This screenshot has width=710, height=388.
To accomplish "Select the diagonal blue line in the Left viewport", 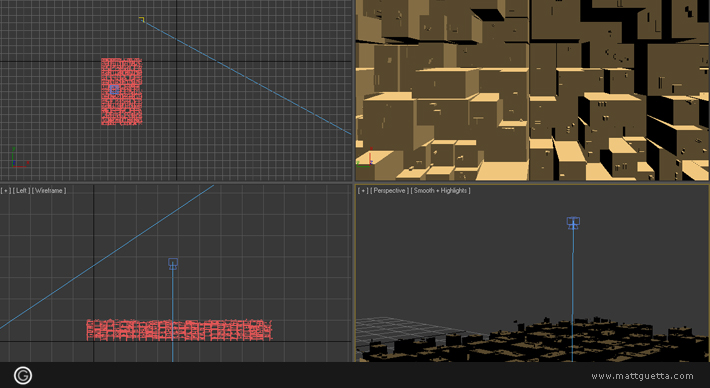I will pyautogui.click(x=107, y=257).
